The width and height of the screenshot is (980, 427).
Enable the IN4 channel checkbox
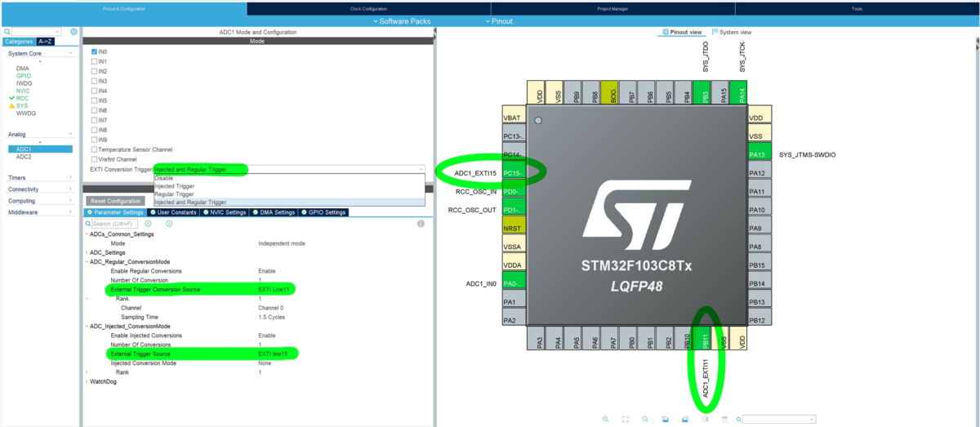pos(94,91)
